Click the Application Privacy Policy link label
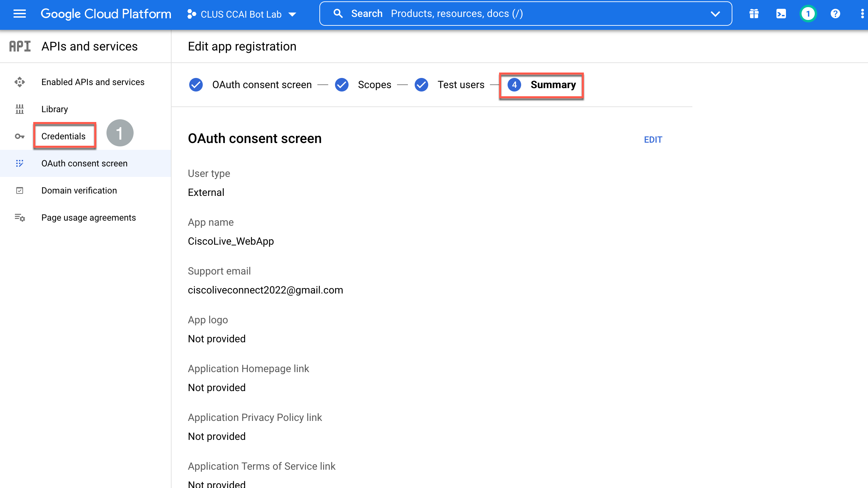This screenshot has width=868, height=488. pyautogui.click(x=255, y=418)
